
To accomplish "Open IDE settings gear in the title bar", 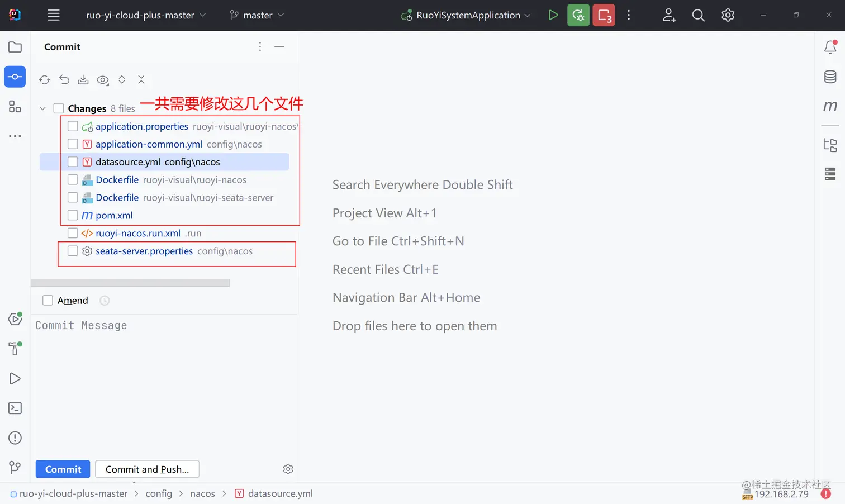I will click(728, 15).
